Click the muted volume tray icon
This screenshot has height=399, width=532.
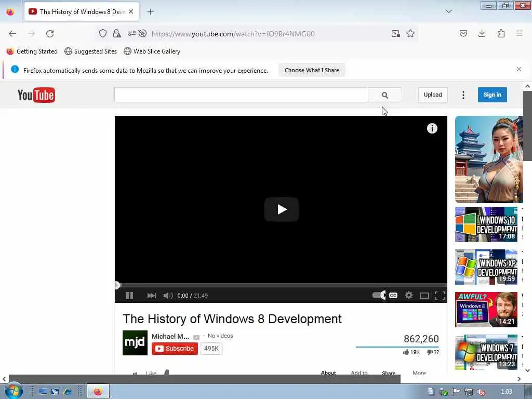click(481, 392)
